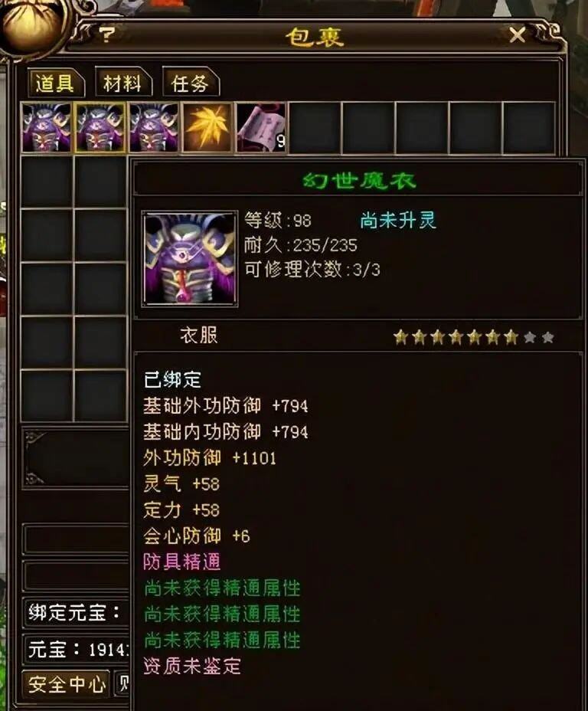Click the 尚未升灵 status text
This screenshot has height=711, width=588.
pyautogui.click(x=397, y=221)
